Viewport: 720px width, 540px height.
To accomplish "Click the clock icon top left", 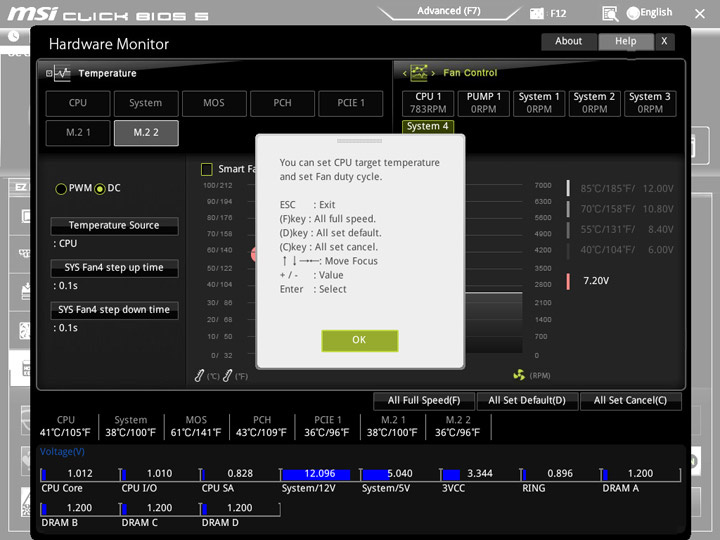I will [x=14, y=36].
